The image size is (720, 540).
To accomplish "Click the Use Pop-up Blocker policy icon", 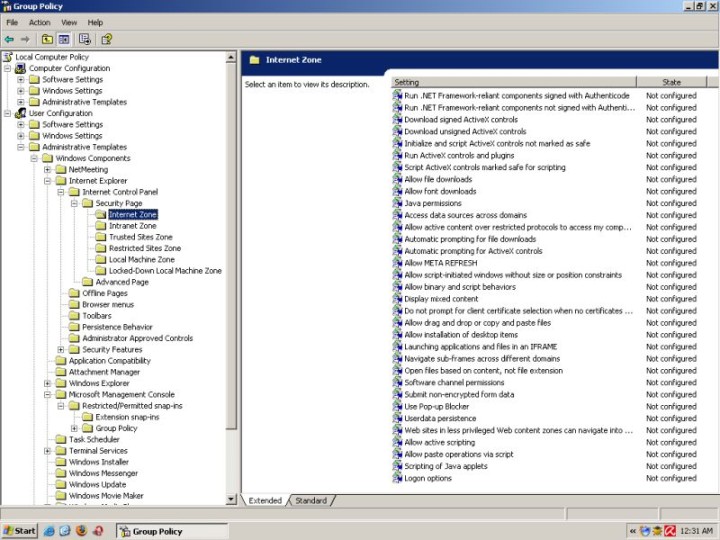I will coord(397,407).
